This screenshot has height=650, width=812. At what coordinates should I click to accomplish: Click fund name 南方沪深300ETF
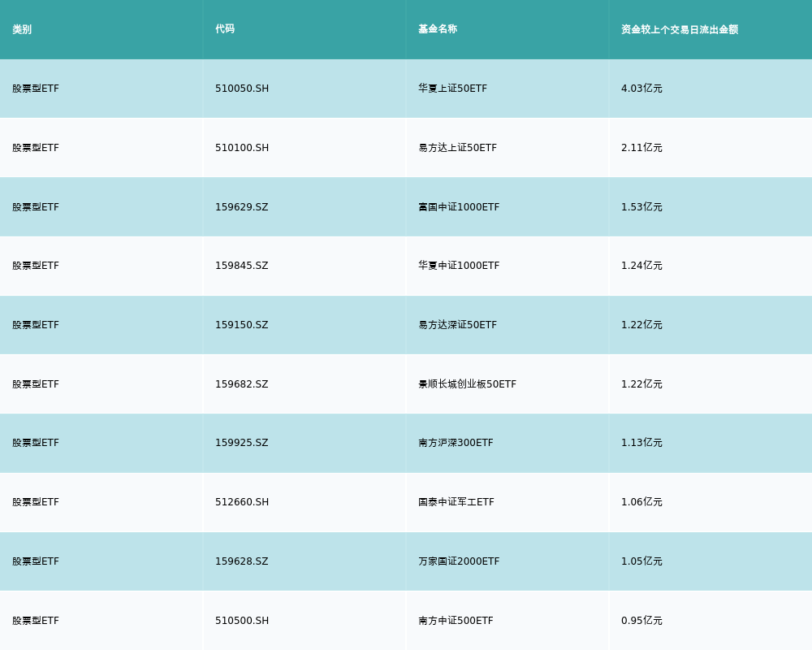(456, 443)
